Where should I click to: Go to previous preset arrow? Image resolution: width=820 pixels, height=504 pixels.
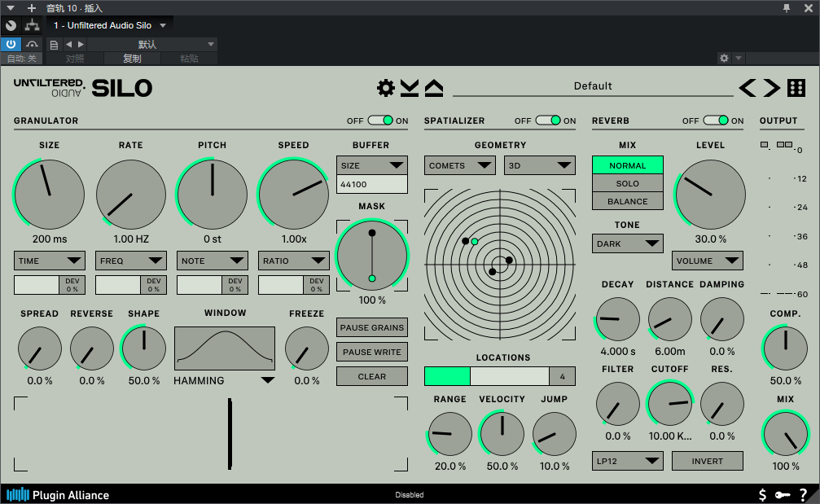click(748, 88)
